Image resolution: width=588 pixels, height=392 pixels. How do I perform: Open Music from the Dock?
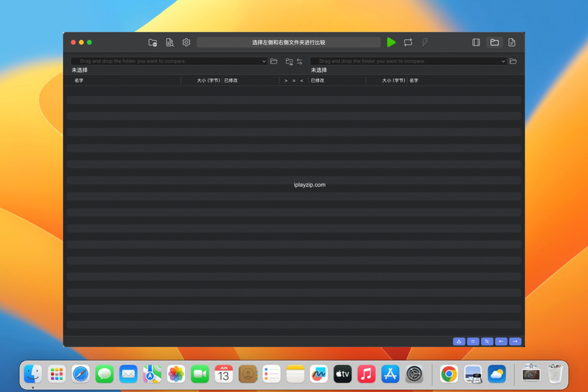pos(366,374)
